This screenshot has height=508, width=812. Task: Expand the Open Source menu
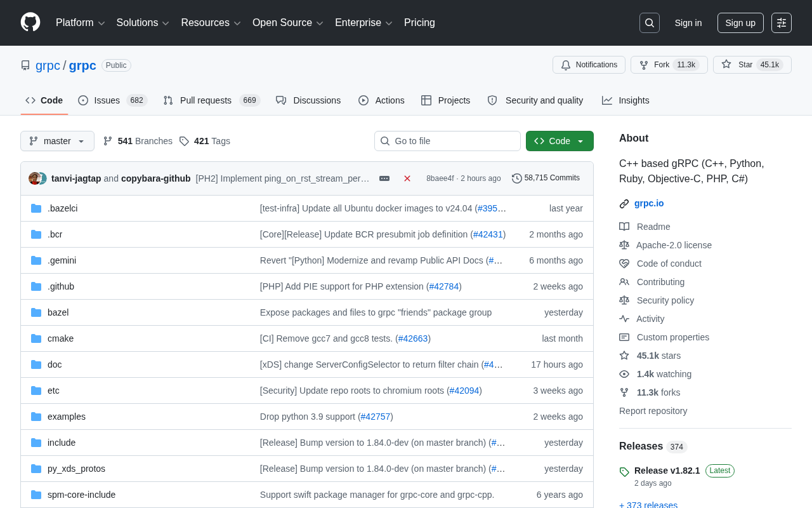pos(289,23)
